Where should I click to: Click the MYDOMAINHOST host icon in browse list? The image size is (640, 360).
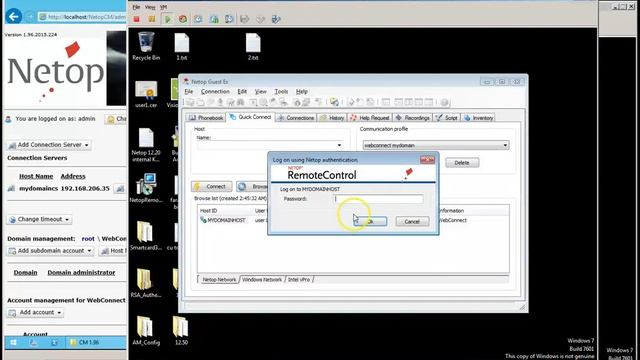click(203, 220)
